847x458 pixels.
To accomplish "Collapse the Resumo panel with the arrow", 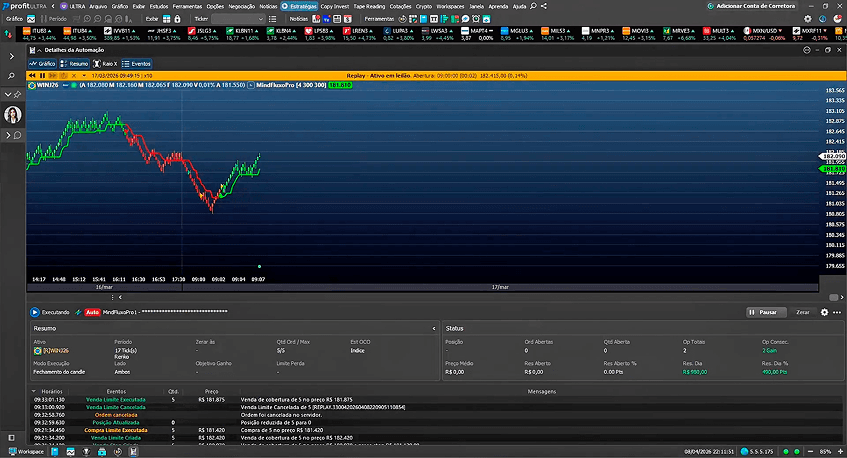I will (434, 328).
